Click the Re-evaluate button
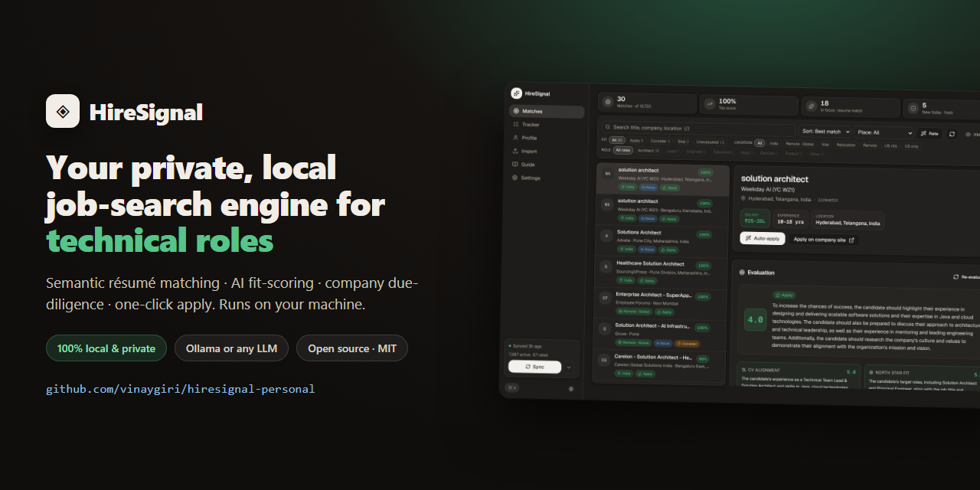This screenshot has height=490, width=980. pyautogui.click(x=966, y=276)
